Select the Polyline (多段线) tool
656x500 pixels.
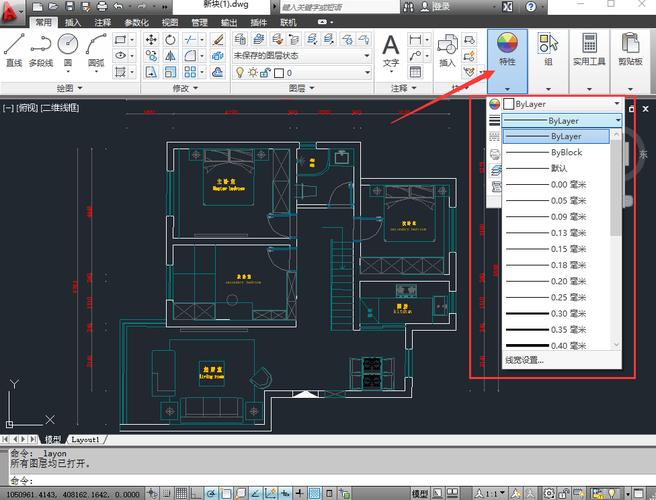click(x=41, y=50)
